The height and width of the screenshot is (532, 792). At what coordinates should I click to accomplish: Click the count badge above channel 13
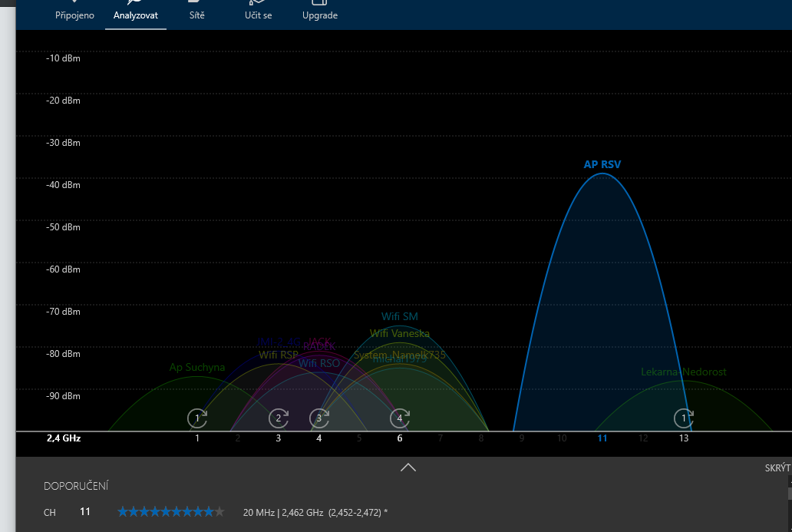click(683, 418)
